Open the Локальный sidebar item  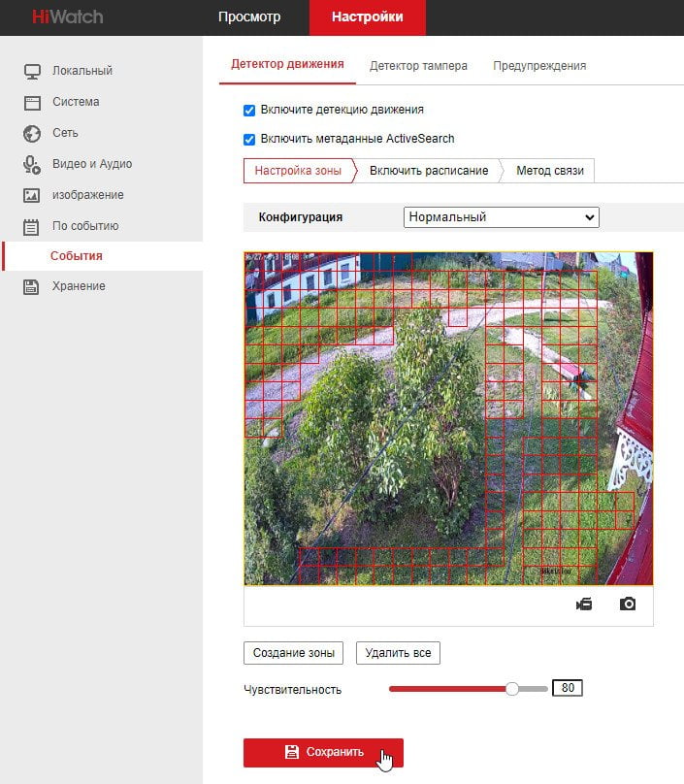(x=82, y=71)
